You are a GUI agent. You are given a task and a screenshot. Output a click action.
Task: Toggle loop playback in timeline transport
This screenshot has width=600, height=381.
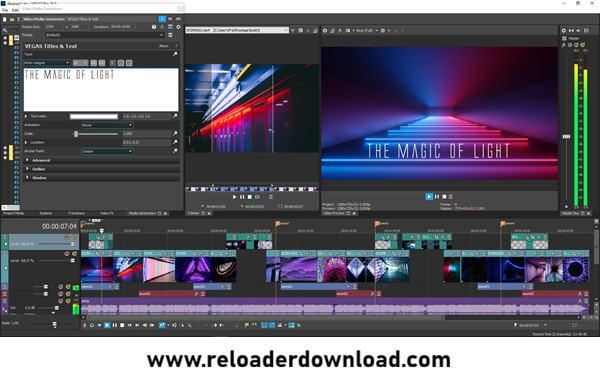(92, 325)
